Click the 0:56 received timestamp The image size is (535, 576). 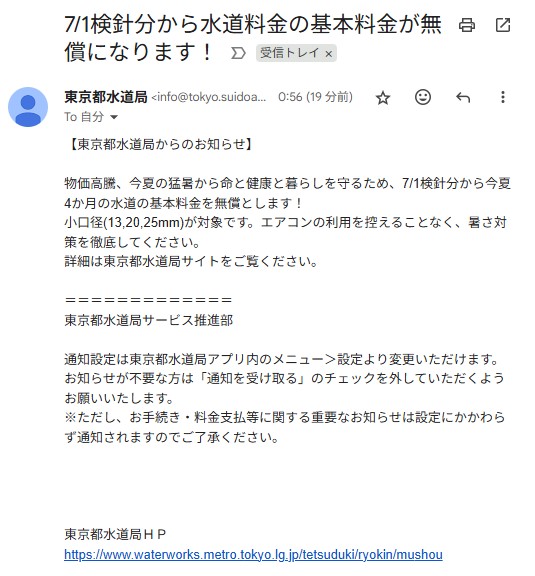315,97
